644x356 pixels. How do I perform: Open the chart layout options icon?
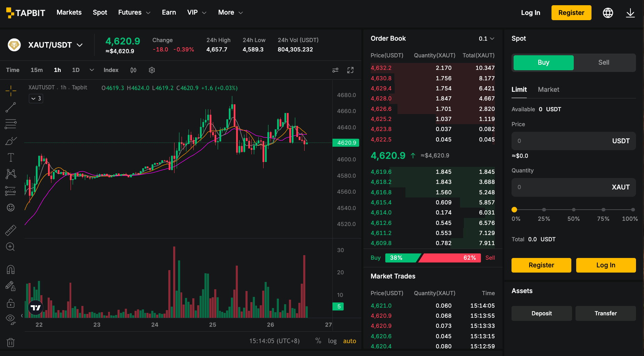point(335,70)
